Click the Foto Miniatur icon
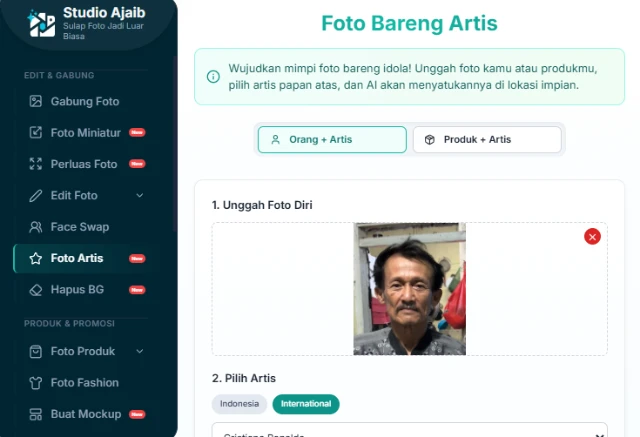 click(36, 133)
